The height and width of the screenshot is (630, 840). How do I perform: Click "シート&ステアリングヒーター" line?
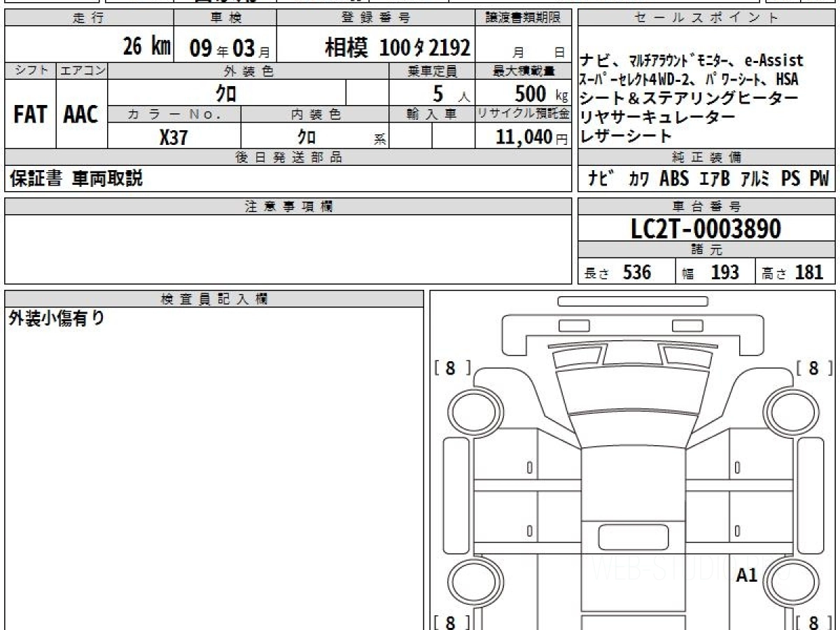click(x=689, y=98)
